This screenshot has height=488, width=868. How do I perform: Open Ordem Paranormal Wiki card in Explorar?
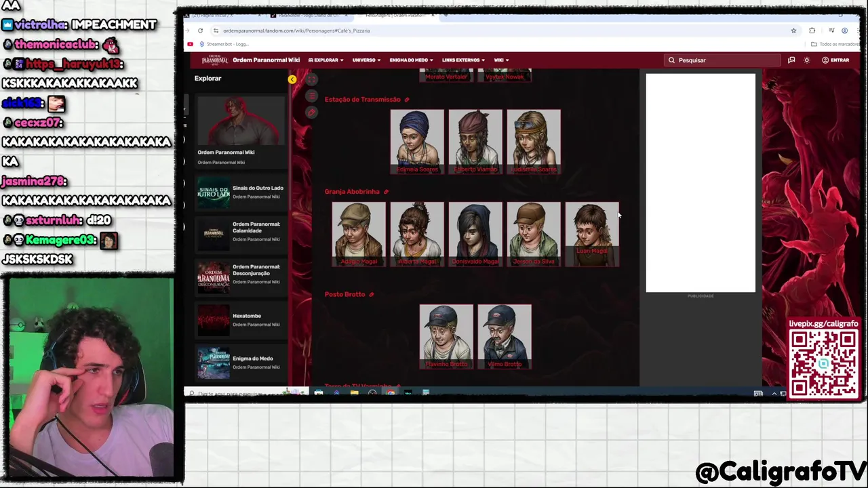[x=241, y=131]
